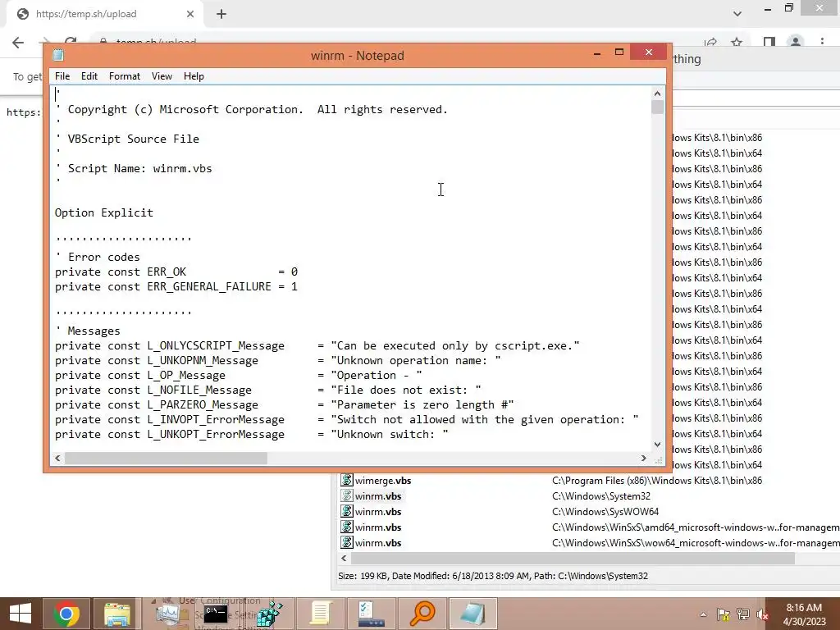
Task: Click SysWOW64 winrm.vbs file icon
Action: point(347,512)
